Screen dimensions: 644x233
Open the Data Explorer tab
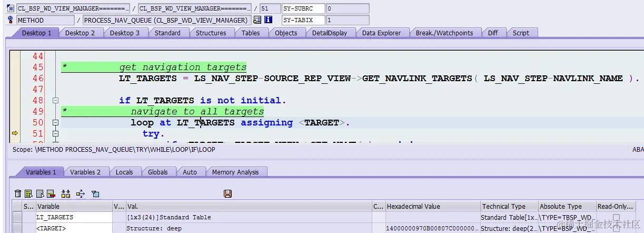381,33
